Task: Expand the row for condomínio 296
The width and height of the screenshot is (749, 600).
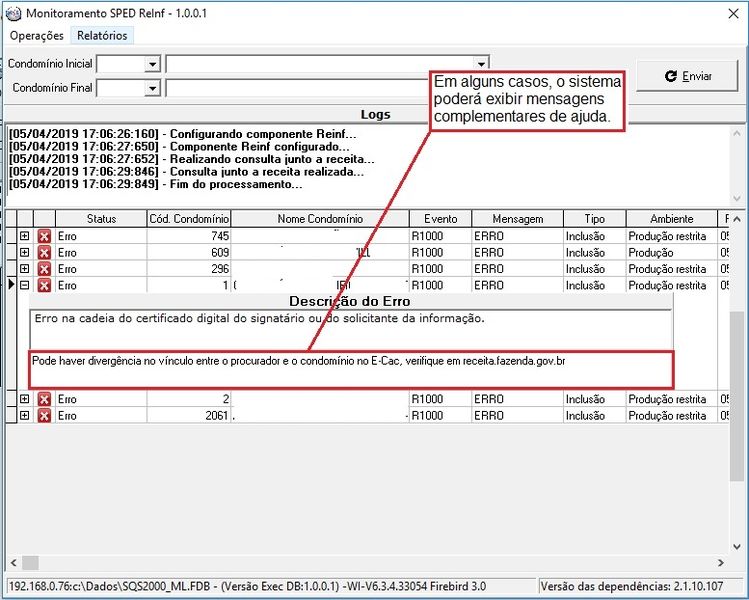Action: pyautogui.click(x=25, y=268)
